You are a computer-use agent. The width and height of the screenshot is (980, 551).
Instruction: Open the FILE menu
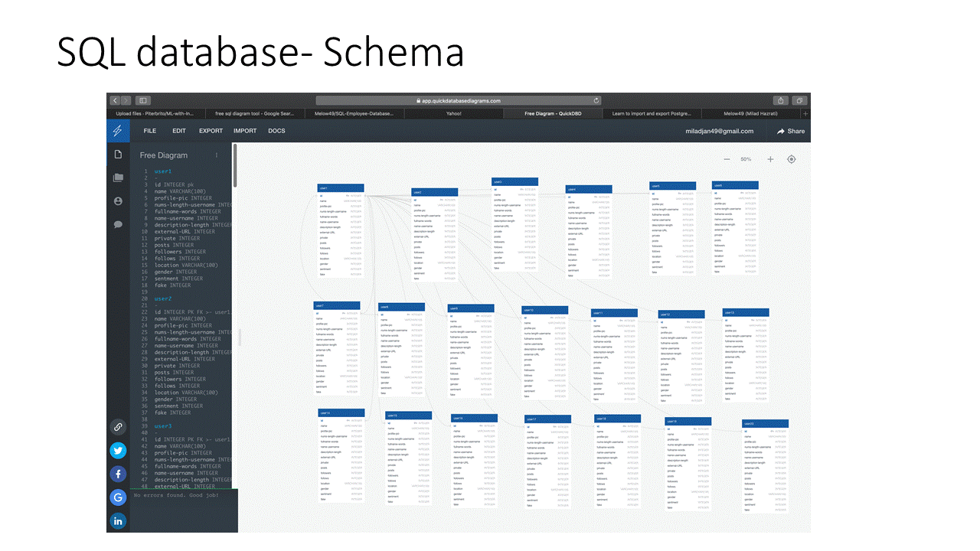click(x=150, y=131)
